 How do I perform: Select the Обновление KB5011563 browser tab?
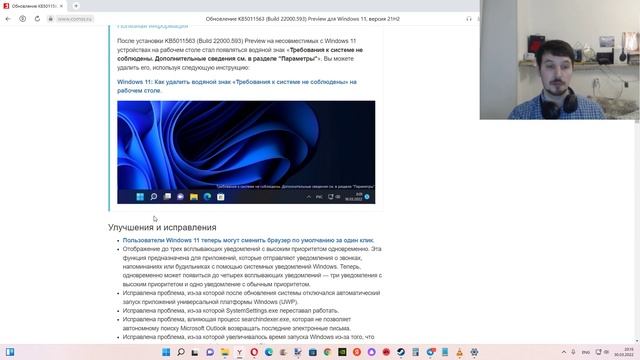click(33, 6)
